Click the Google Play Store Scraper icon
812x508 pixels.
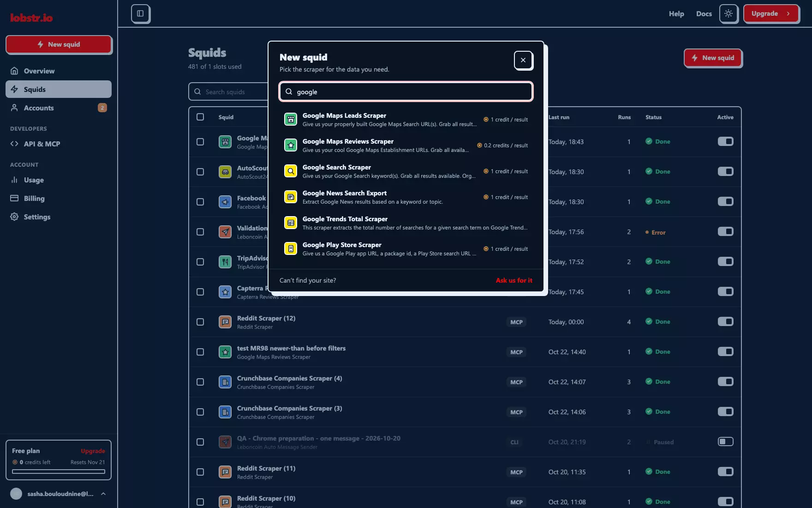tap(291, 249)
